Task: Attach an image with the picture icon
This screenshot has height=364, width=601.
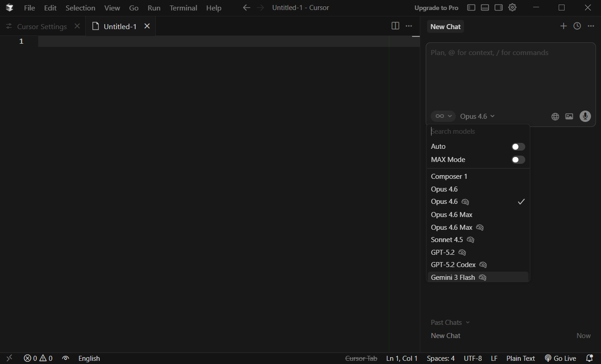Action: 569,116
